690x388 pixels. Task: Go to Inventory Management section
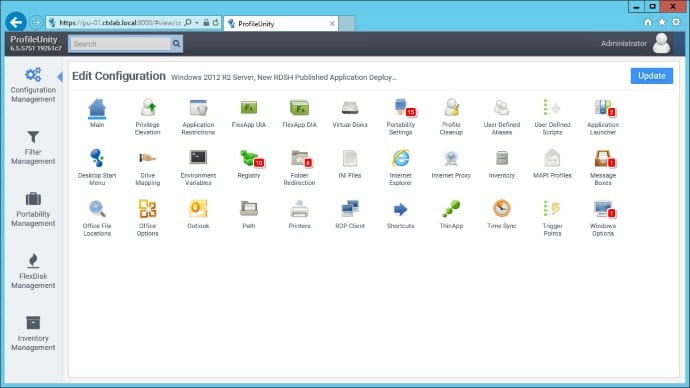pos(33,333)
